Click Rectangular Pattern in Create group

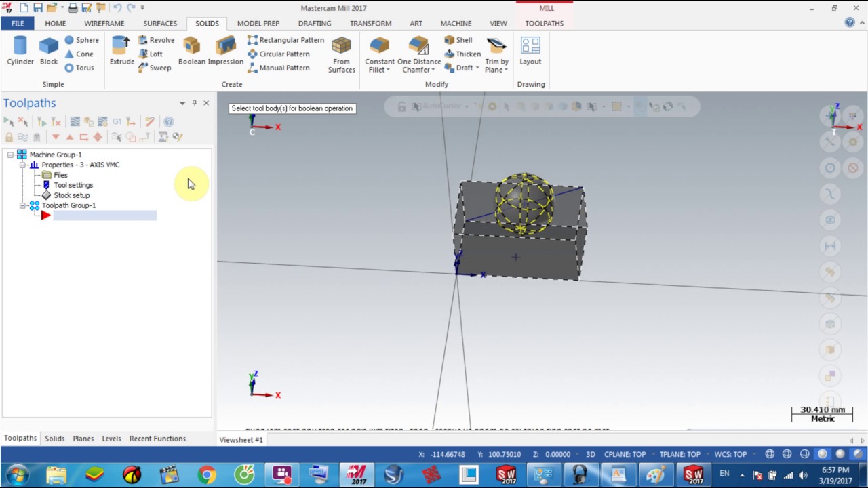(285, 40)
